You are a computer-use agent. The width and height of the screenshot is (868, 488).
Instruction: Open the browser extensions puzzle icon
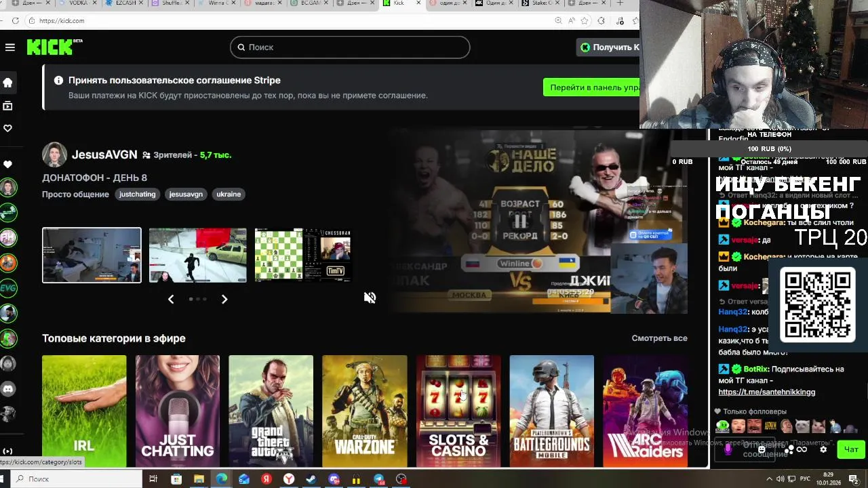(601, 20)
